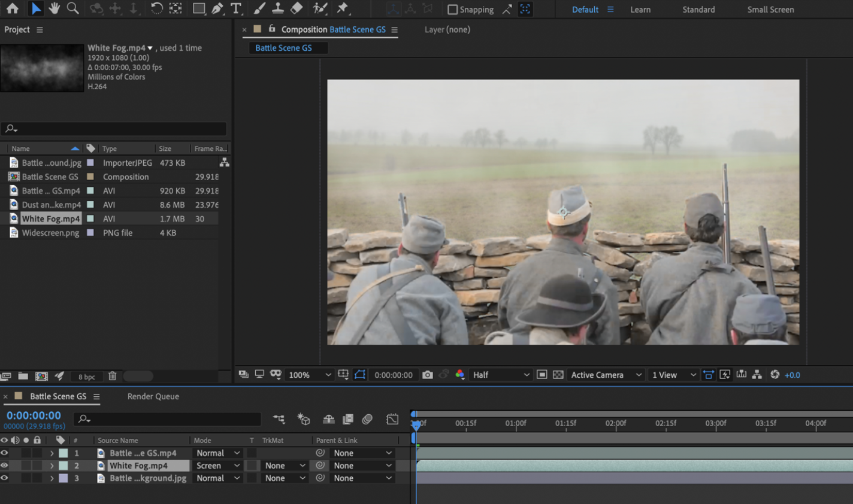Viewport: 853px width, 504px height.
Task: Select the Eraser tool
Action: tap(297, 8)
